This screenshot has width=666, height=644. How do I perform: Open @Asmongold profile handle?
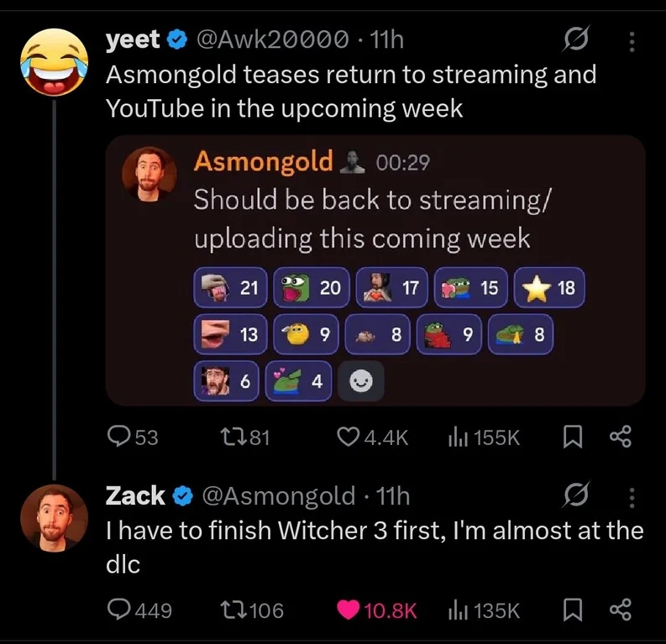278,496
